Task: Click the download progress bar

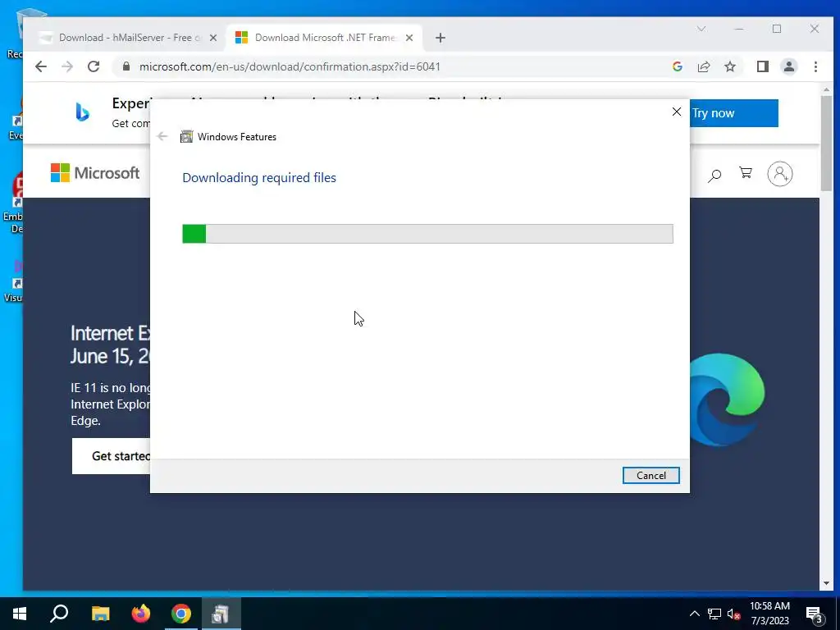Action: [427, 234]
